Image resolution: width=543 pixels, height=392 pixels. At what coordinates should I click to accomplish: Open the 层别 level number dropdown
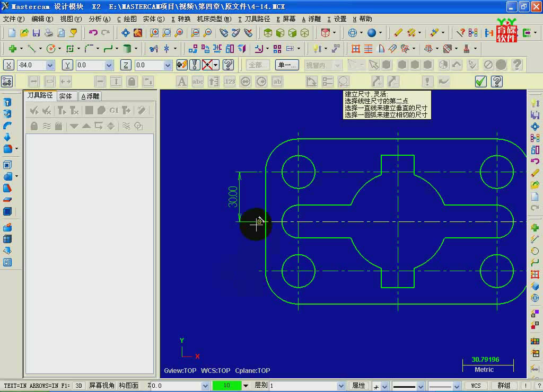(341, 386)
